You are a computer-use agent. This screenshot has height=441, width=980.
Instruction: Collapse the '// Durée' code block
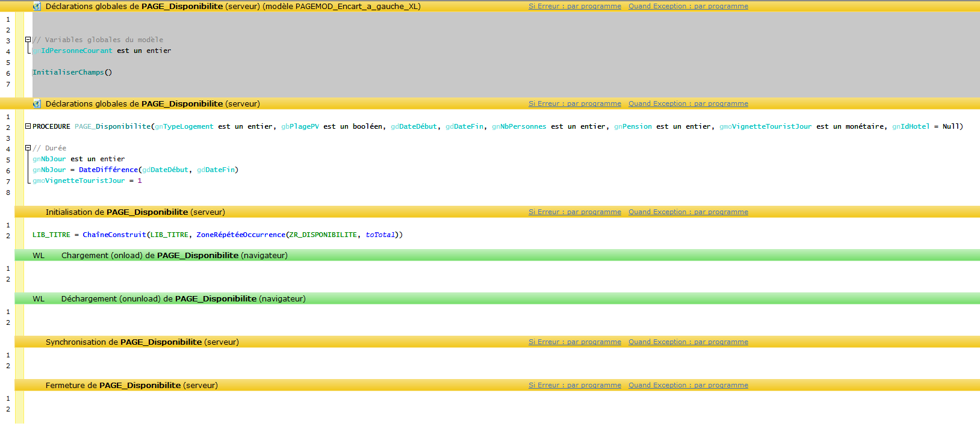28,148
